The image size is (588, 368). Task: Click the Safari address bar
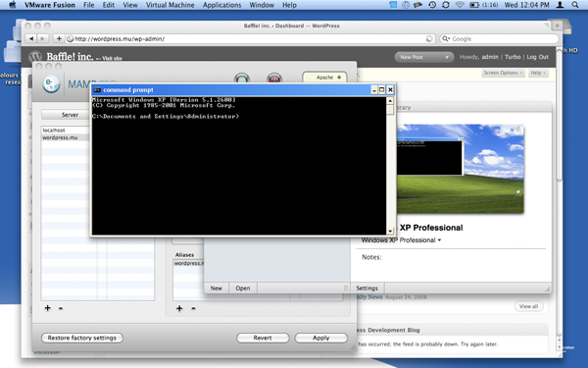point(250,38)
